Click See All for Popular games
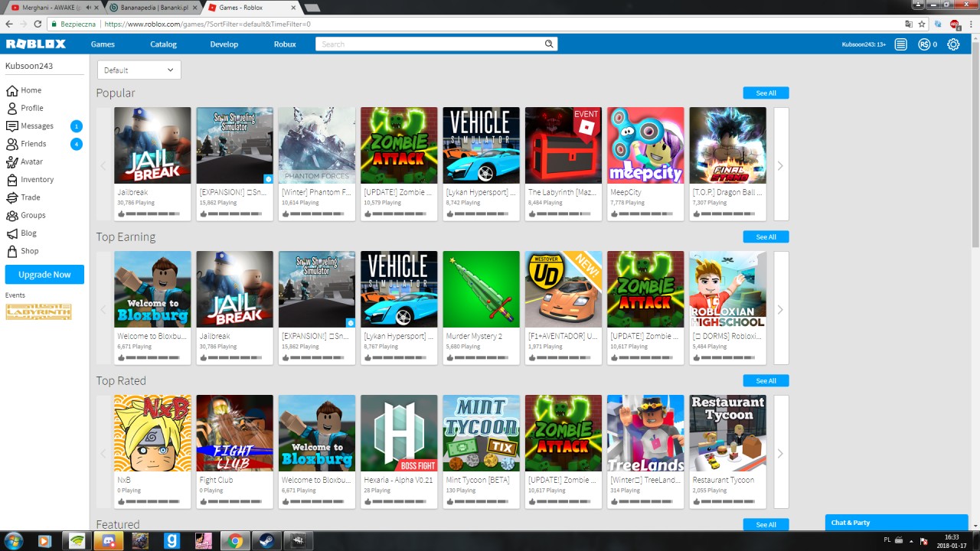Screen dimensions: 980x551 (x=766, y=93)
